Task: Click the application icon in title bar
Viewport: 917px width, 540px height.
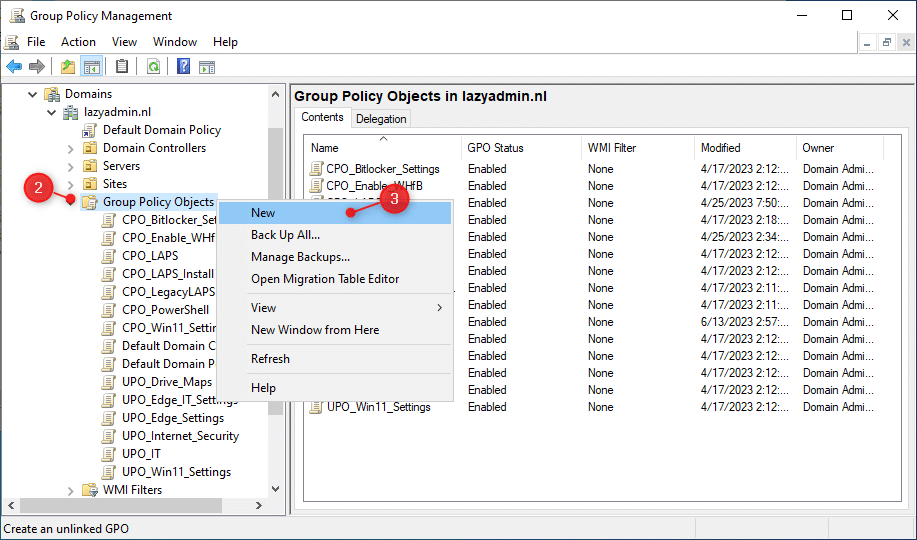Action: click(x=17, y=15)
